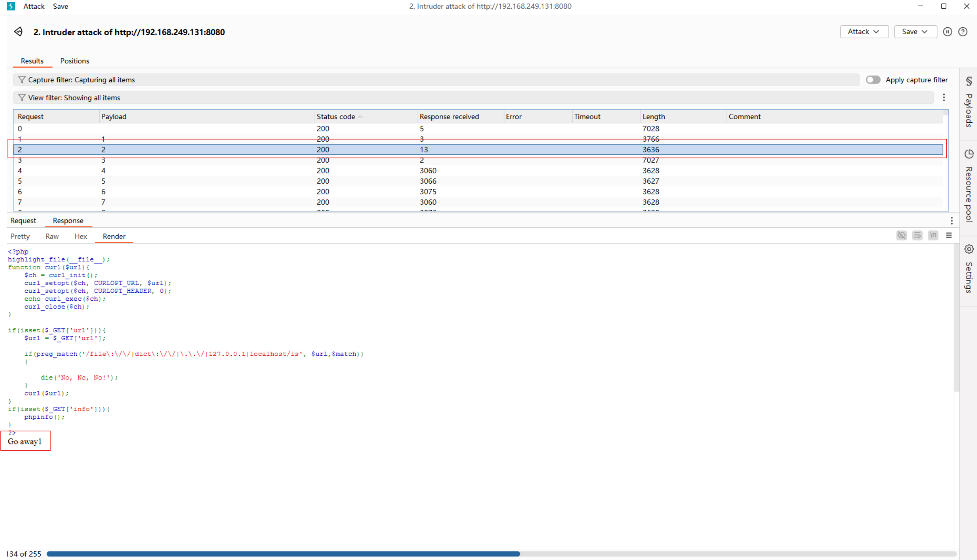This screenshot has height=560, width=977.
Task: Click the line wrap icon in response toolbar
Action: [917, 236]
